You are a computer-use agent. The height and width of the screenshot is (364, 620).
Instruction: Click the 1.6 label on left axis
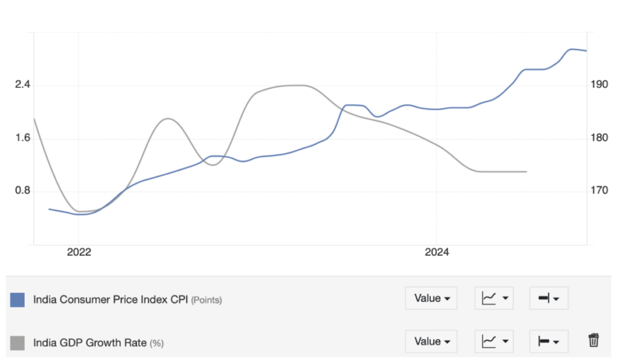22,138
